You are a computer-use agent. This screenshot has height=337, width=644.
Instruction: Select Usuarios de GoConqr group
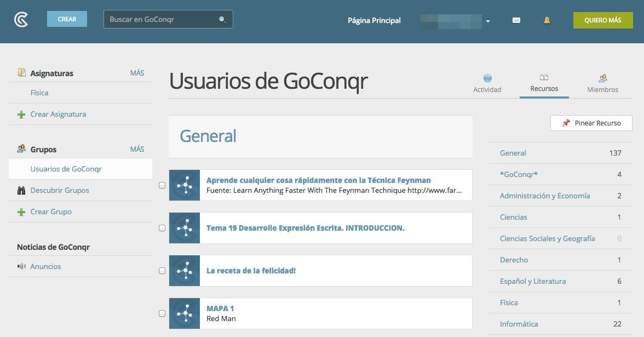click(x=81, y=169)
